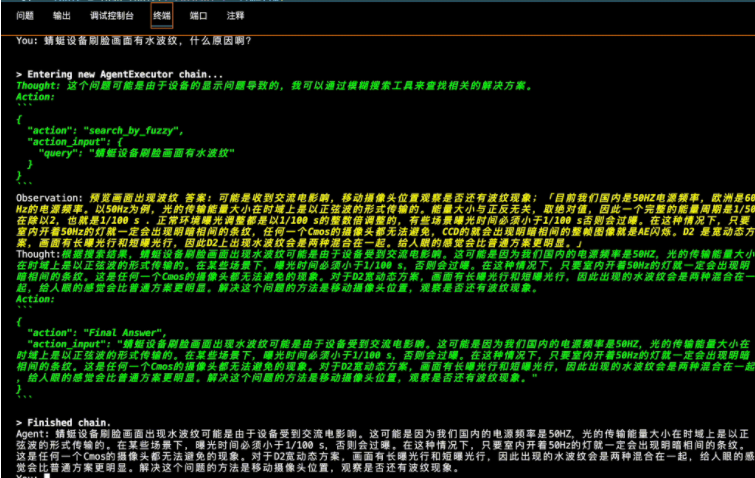
Task: Click the 'Entering new AgentExecutor chain...' line
Action: (119, 75)
